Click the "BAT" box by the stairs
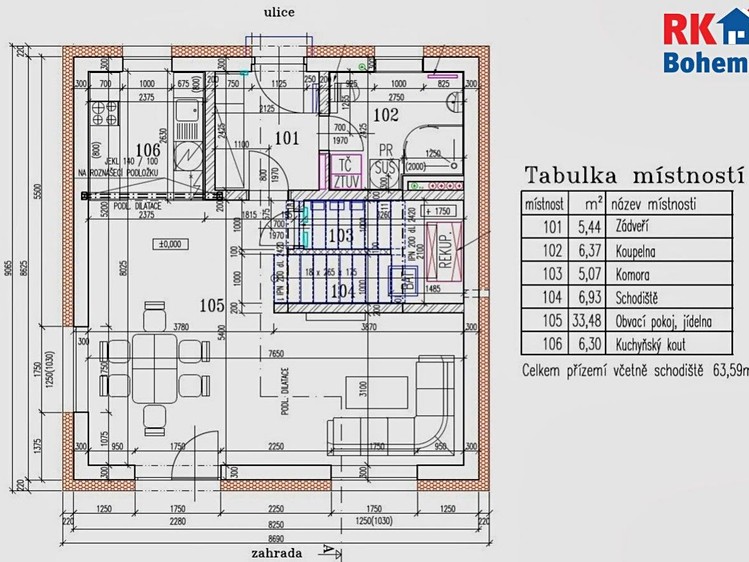 405,282
